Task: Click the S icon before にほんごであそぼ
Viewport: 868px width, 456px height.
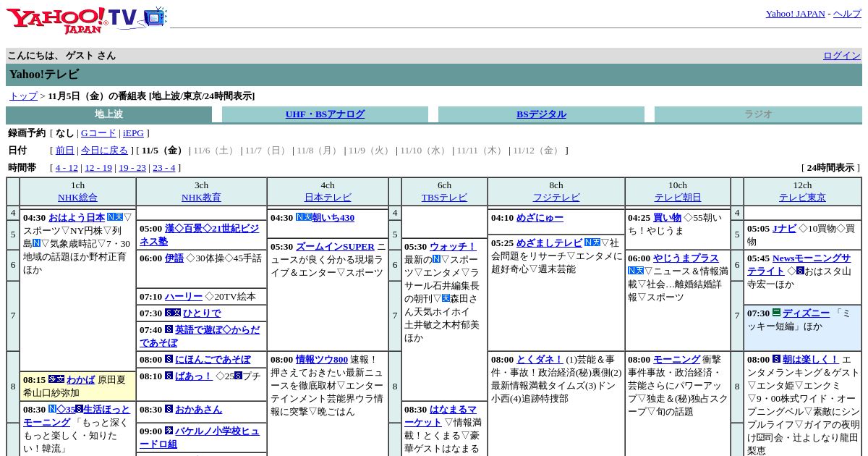Action: [169, 359]
